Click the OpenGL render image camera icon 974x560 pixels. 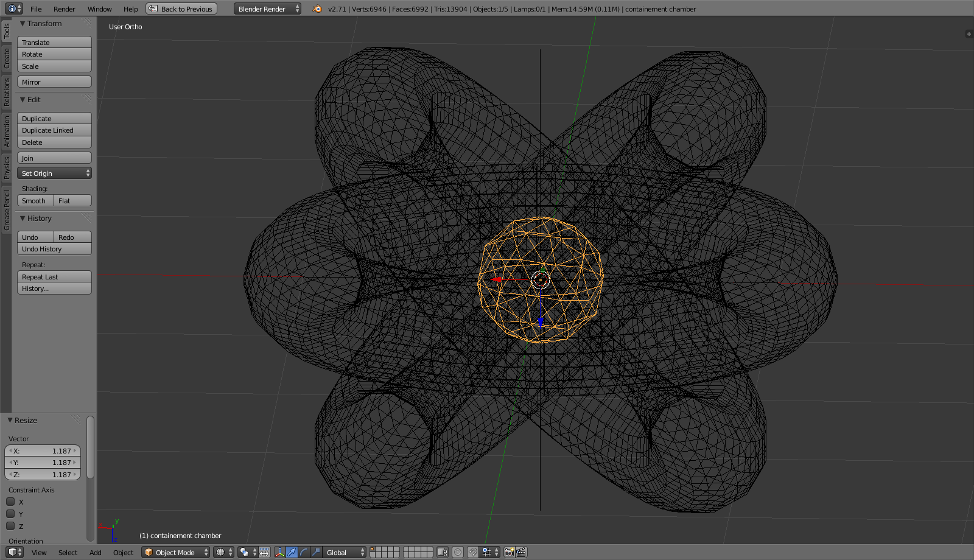[510, 552]
